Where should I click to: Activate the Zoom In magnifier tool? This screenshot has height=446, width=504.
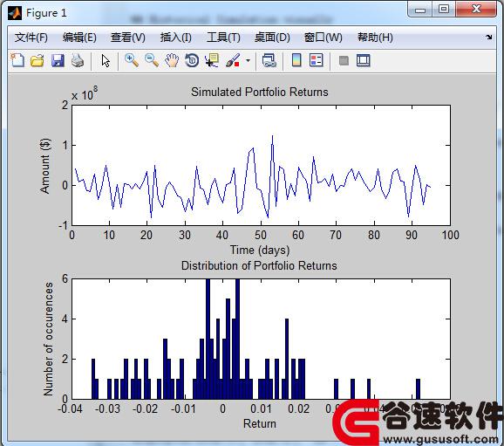[132, 60]
